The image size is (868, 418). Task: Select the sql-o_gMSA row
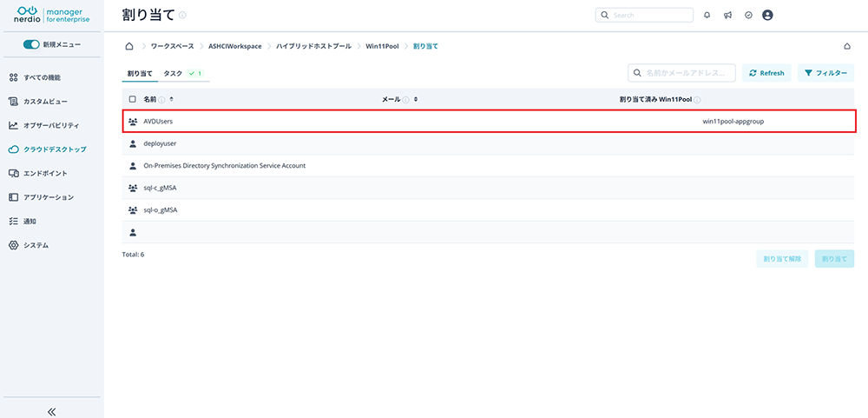coord(490,210)
